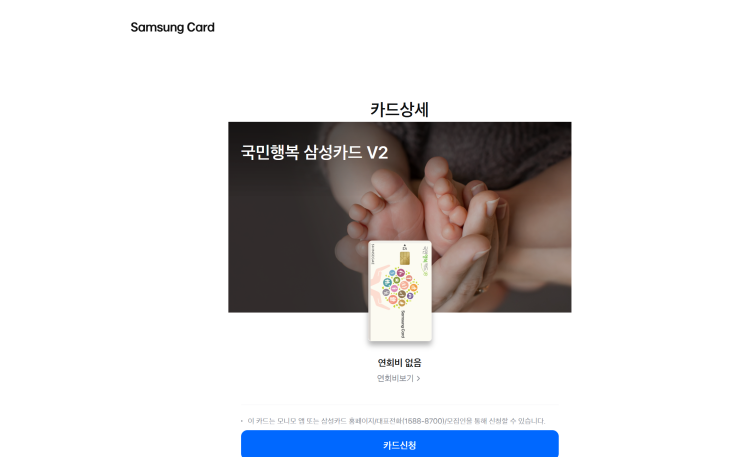Click the Samsung Card logo
Image resolution: width=743 pixels, height=457 pixels.
172,27
